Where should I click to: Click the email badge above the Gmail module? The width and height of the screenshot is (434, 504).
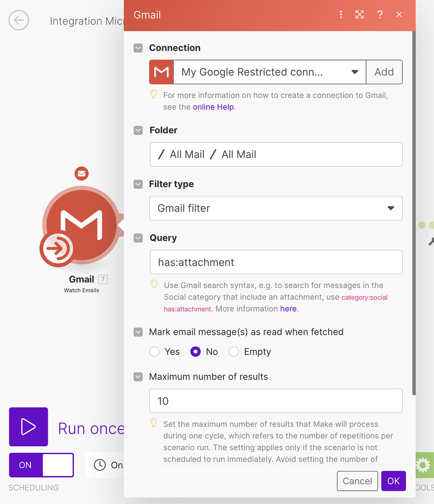click(x=81, y=173)
